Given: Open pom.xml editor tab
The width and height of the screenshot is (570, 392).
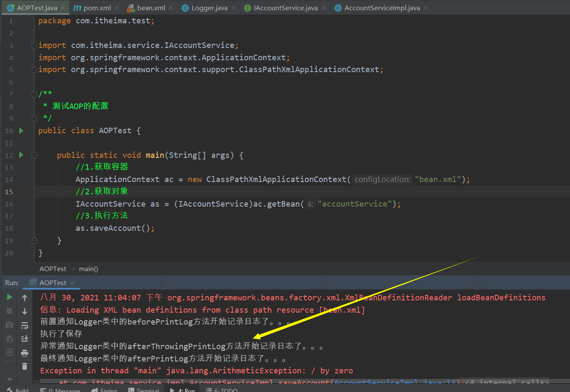Looking at the screenshot, I should tap(97, 8).
